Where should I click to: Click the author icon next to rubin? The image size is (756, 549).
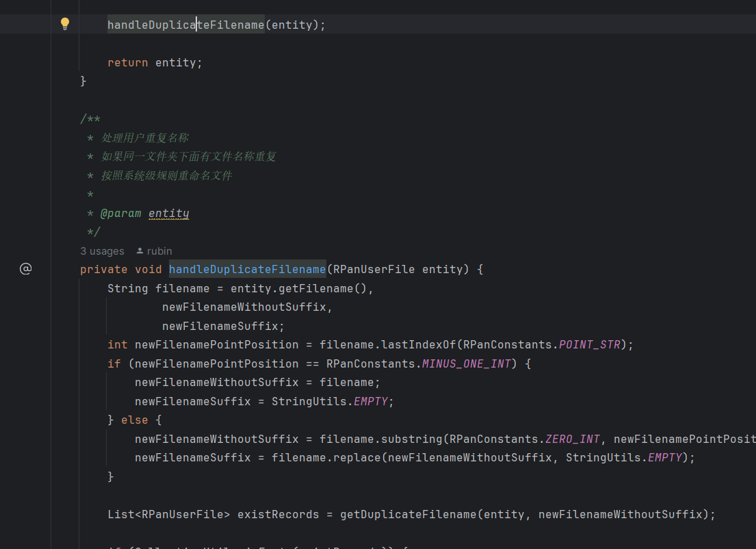(x=140, y=251)
